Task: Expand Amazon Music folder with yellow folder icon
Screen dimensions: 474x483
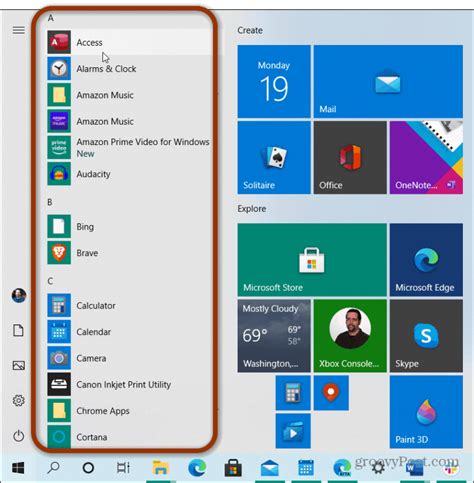Action: coord(129,95)
